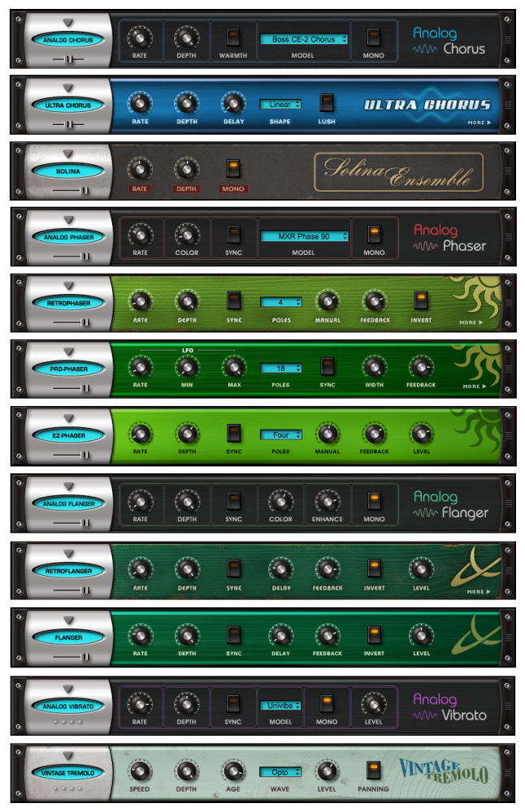Toggle the Analog Chorus WARMTH switch

(233, 37)
